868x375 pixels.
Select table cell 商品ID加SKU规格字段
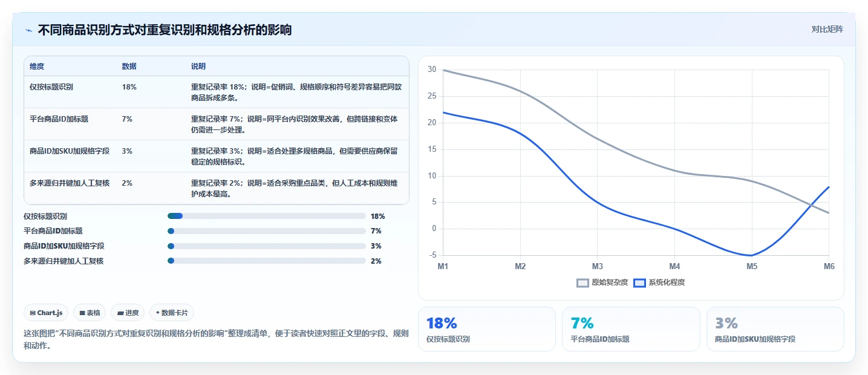[70, 151]
